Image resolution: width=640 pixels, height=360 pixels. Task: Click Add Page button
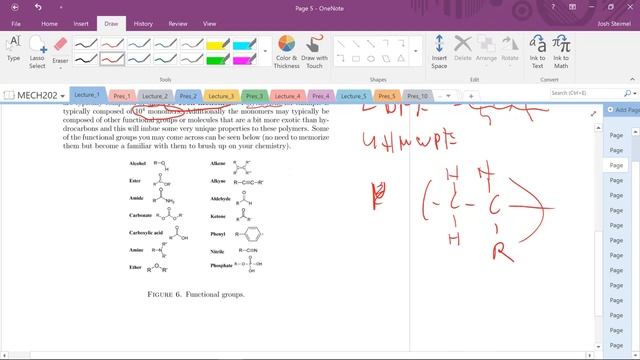pos(623,110)
